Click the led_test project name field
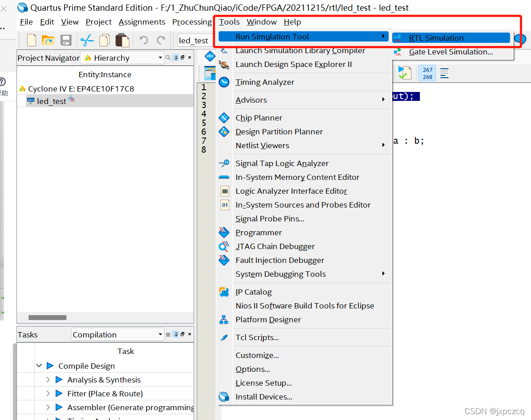 click(x=195, y=40)
